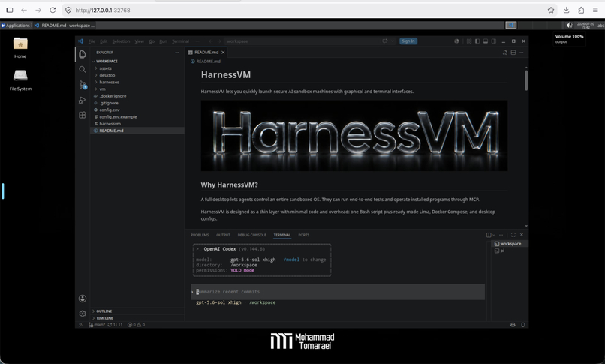This screenshot has width=605, height=364.
Task: Go back using title bar arrow
Action: click(211, 41)
